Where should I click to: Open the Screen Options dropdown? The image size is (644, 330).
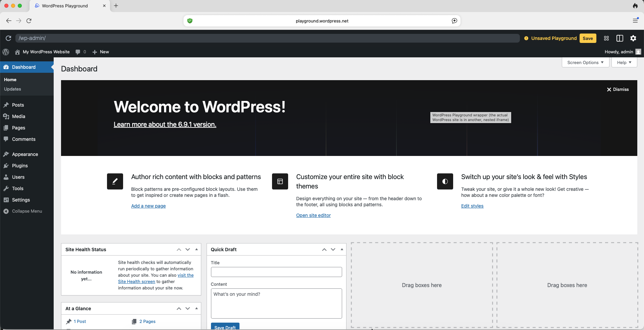(x=585, y=62)
